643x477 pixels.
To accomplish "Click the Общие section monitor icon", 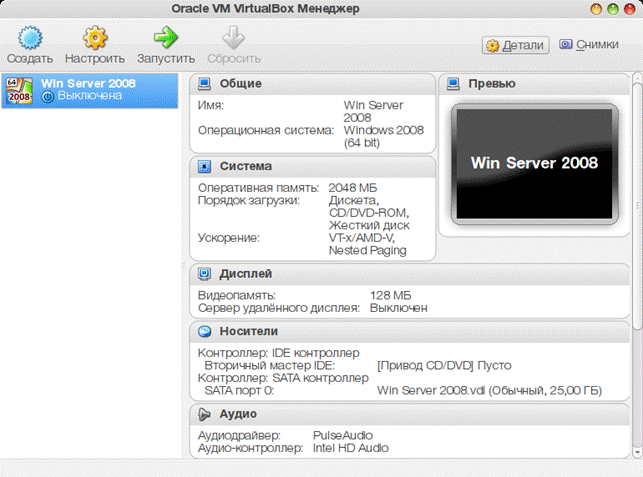I will pyautogui.click(x=204, y=84).
